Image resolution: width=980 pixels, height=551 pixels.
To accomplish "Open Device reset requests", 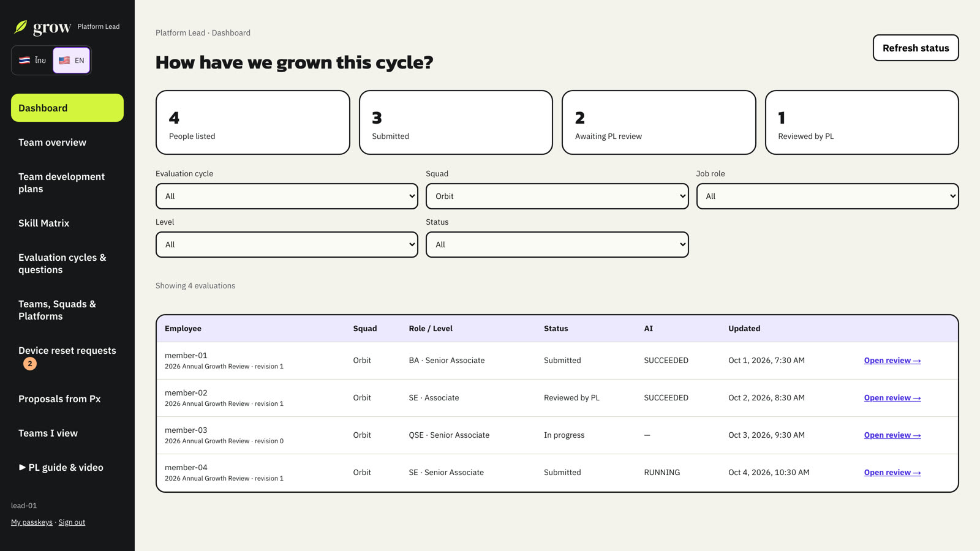I will 67,357.
